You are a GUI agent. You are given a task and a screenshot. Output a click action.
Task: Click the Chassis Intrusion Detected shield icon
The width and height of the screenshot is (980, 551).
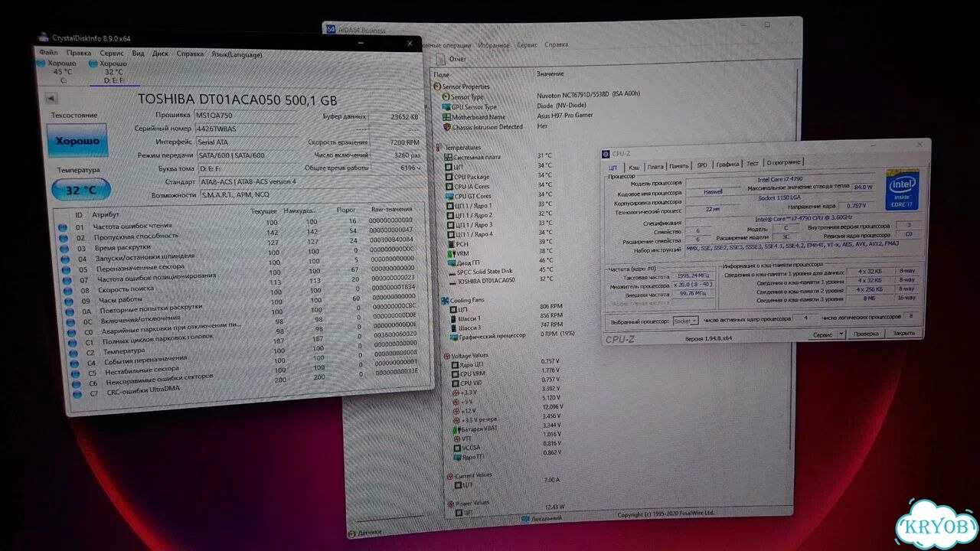(446, 127)
